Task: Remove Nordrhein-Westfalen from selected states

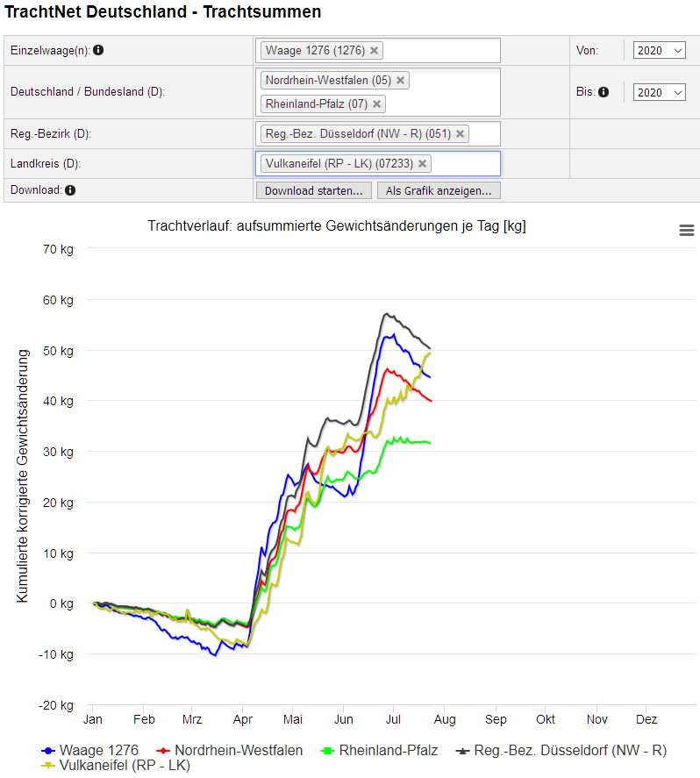Action: pos(400,81)
